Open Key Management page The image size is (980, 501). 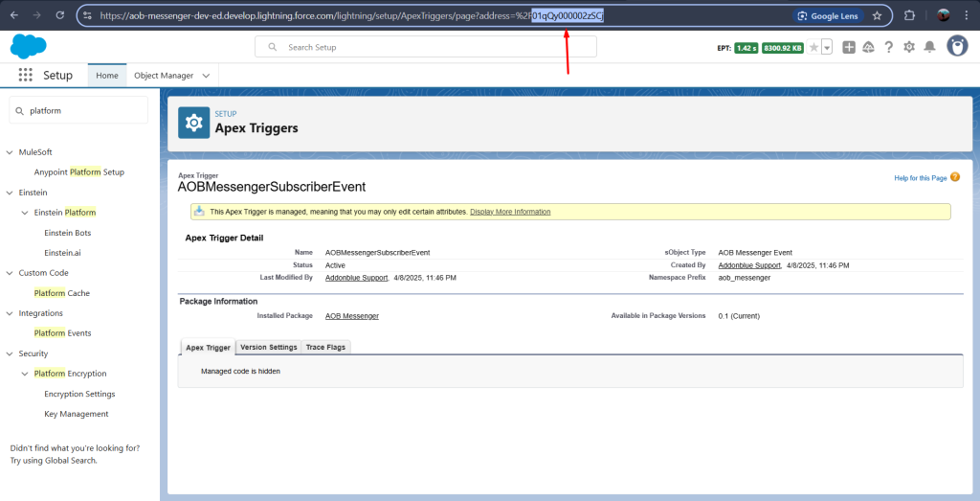pyautogui.click(x=77, y=414)
